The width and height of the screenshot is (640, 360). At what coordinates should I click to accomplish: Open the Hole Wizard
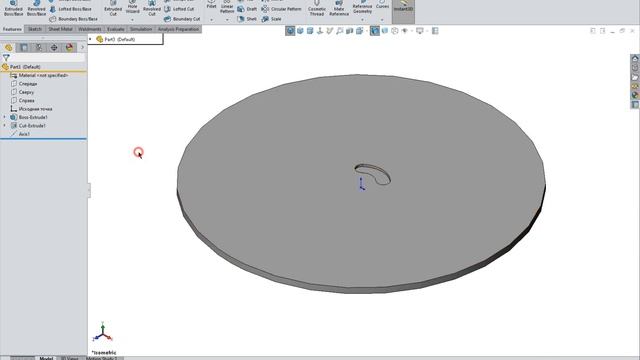[x=132, y=7]
